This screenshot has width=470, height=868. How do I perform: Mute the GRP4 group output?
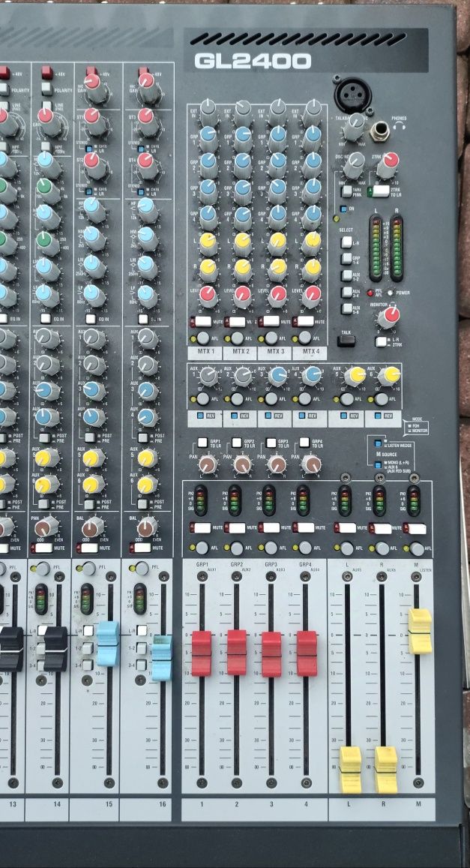click(x=304, y=528)
